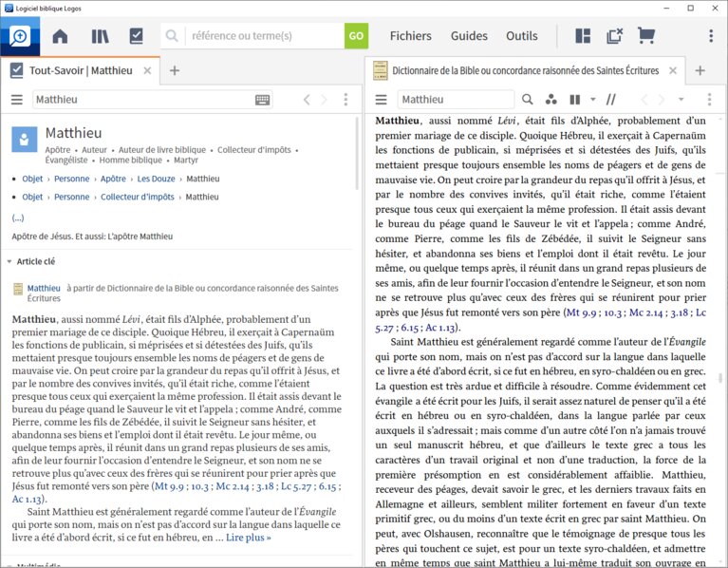The image size is (728, 568).
Task: Select the Tout-Savoir | Matthieu tab
Action: (81, 70)
